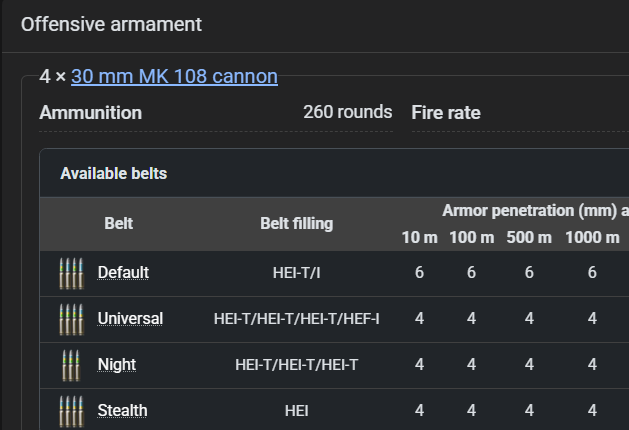Click the Belt column header
The width and height of the screenshot is (629, 430).
coord(118,223)
